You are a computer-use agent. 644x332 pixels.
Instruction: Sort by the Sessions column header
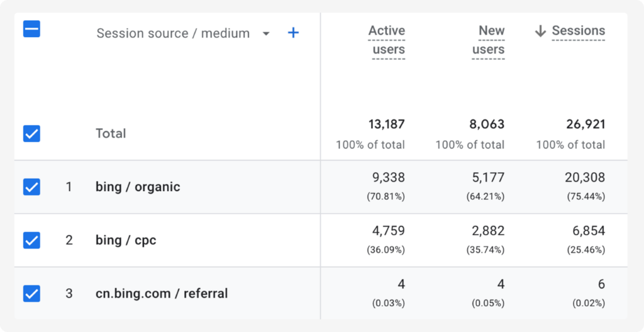coord(579,31)
